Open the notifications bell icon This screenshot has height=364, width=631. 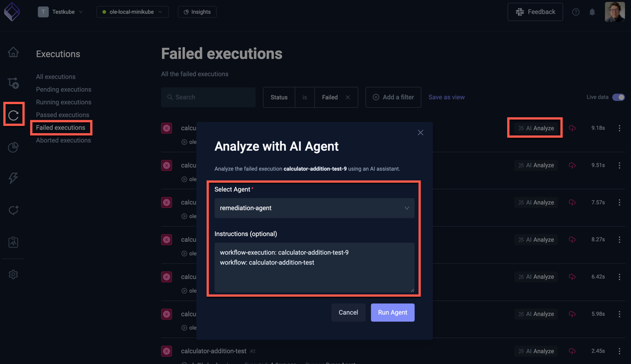[x=592, y=12]
